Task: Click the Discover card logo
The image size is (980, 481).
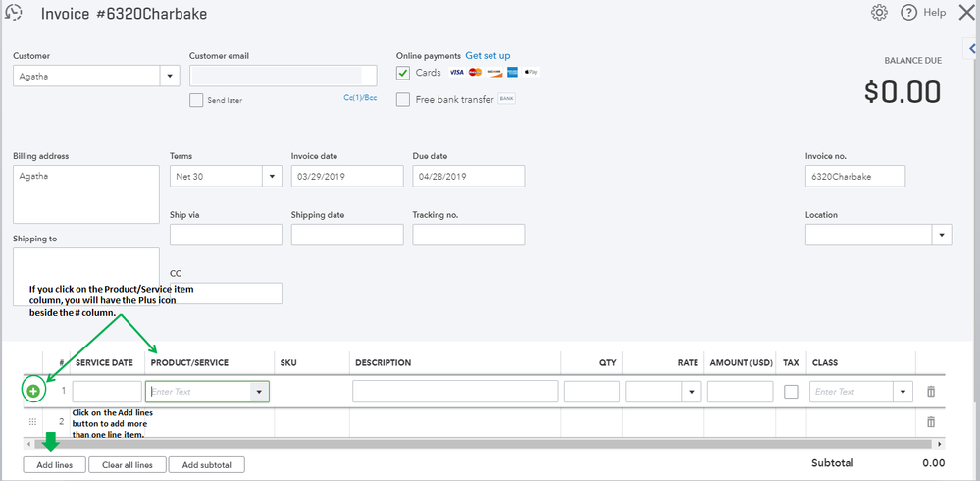Action: [x=493, y=72]
